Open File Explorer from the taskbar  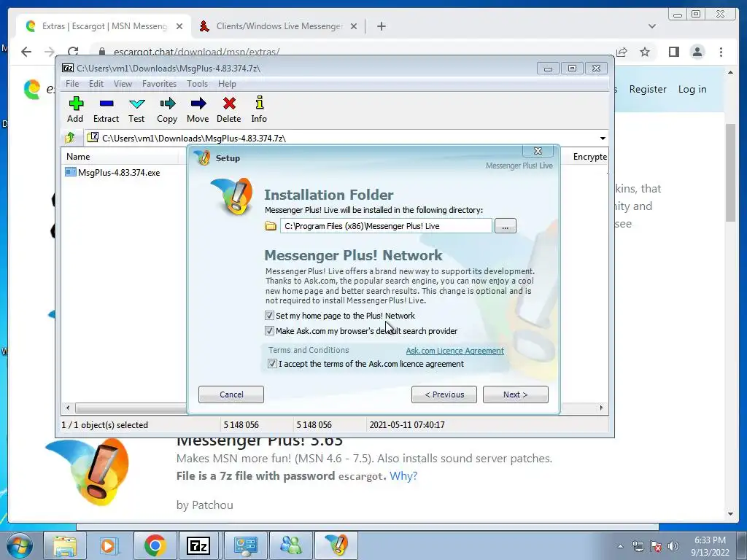coord(65,545)
